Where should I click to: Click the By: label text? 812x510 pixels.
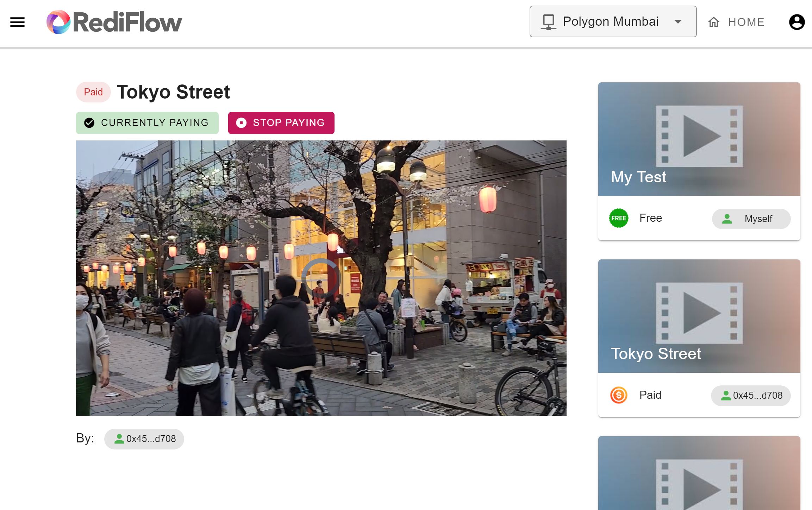click(x=85, y=438)
